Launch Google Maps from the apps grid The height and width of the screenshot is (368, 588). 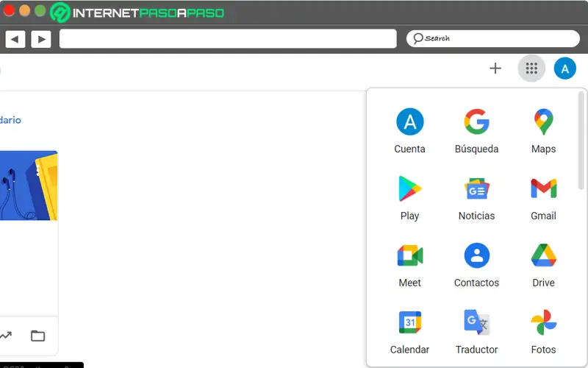coord(543,121)
